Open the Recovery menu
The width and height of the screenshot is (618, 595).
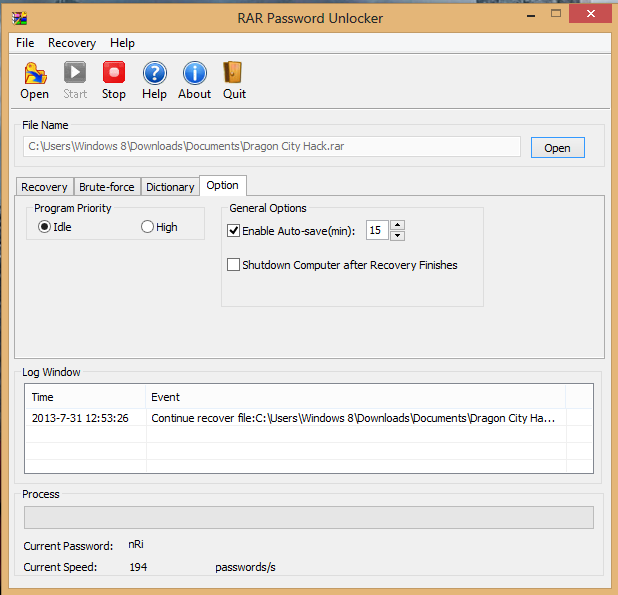tap(72, 43)
